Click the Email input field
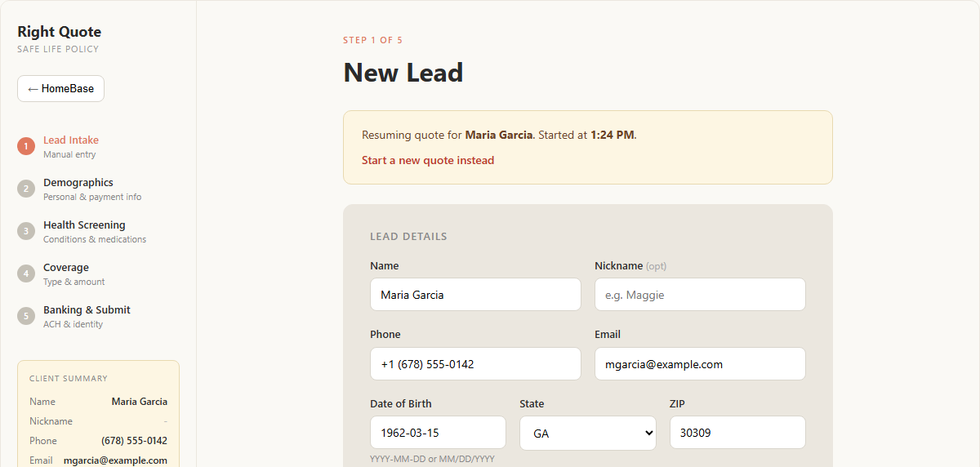 coord(700,364)
